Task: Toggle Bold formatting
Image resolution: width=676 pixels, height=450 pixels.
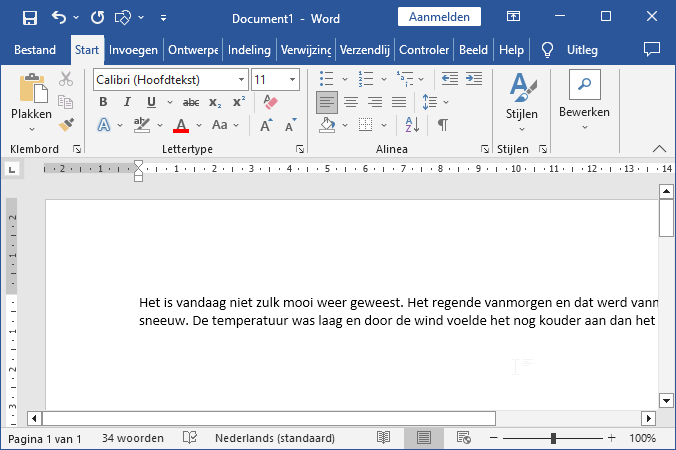Action: tap(103, 102)
